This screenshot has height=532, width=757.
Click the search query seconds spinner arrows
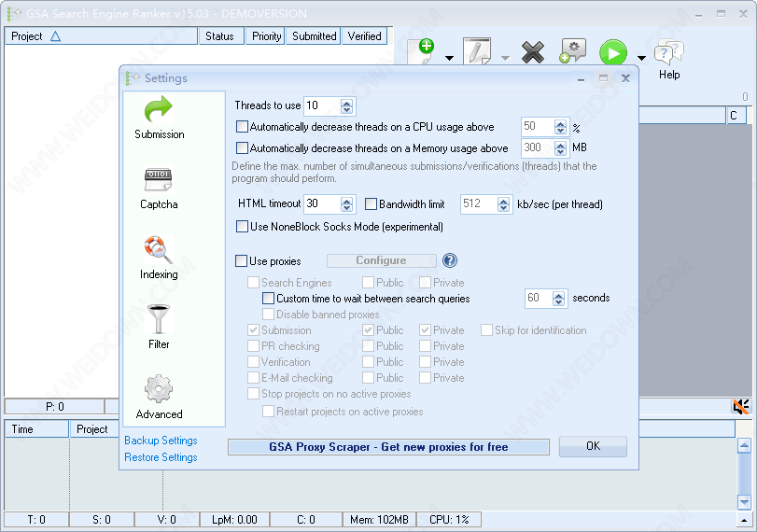pyautogui.click(x=558, y=299)
